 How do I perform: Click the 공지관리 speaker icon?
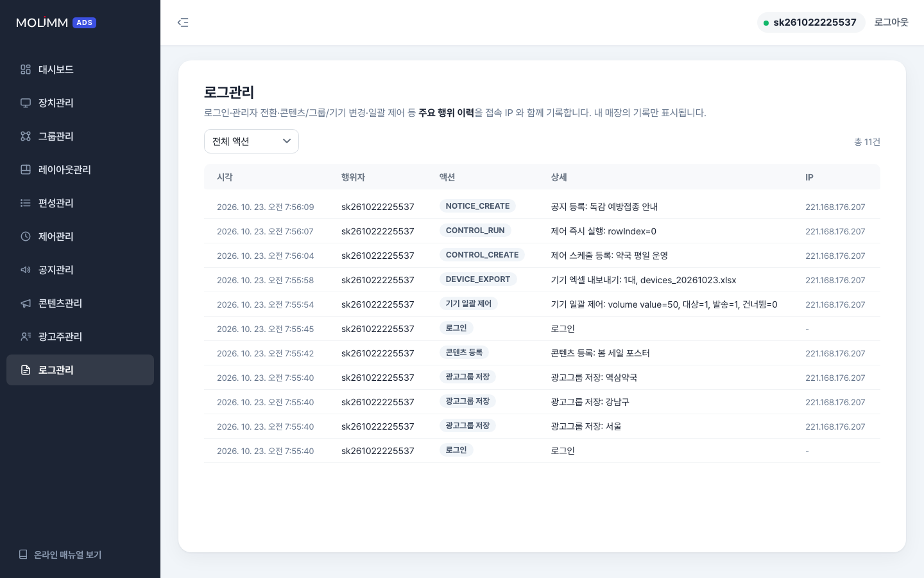pyautogui.click(x=26, y=270)
